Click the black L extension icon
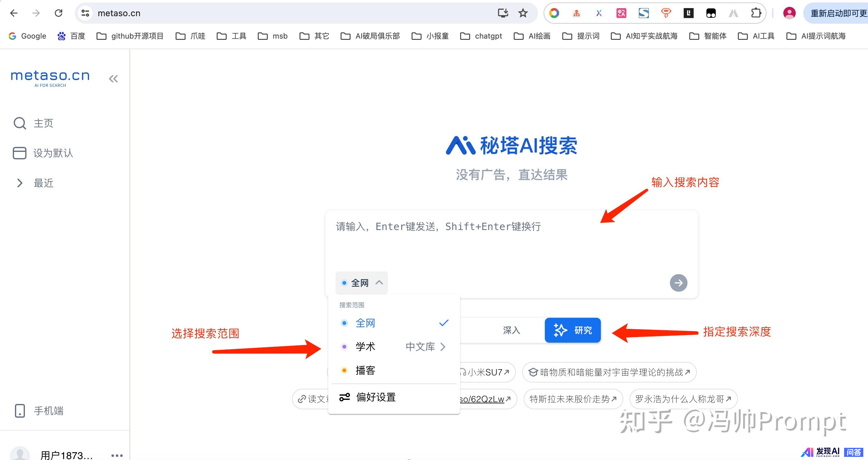Viewport: 868px width, 460px height. coord(688,13)
